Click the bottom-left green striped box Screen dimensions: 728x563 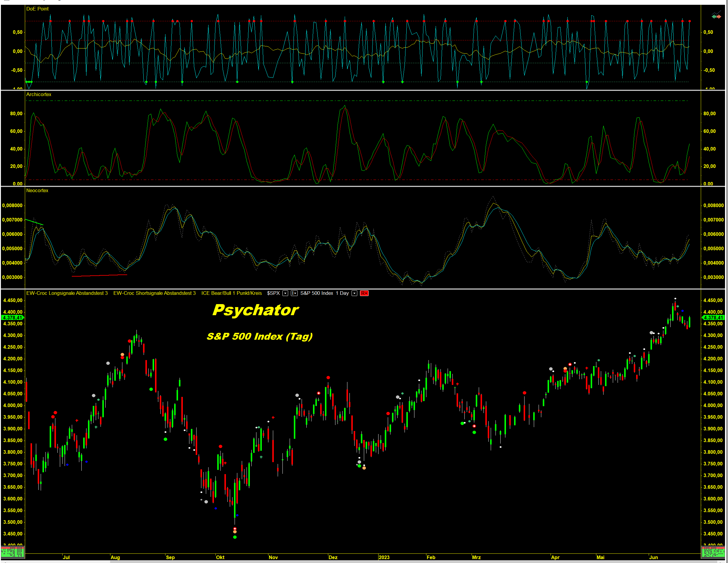(x=13, y=553)
